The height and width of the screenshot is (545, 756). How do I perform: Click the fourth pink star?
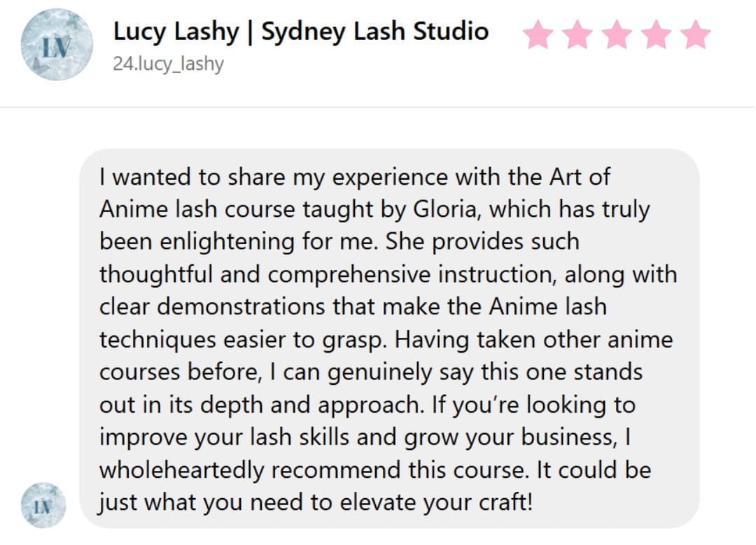657,35
